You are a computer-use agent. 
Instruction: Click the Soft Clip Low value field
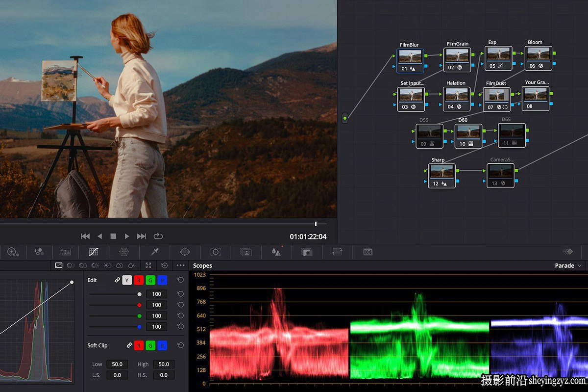117,364
